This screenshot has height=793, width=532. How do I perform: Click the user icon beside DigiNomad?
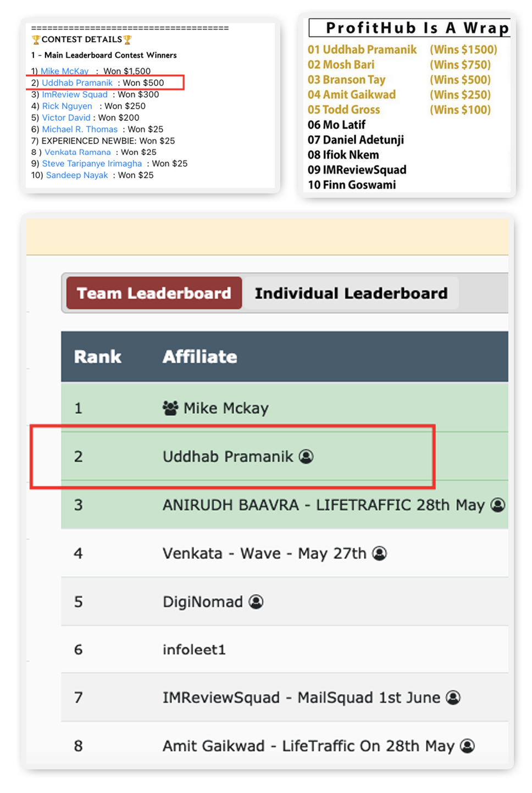256,601
